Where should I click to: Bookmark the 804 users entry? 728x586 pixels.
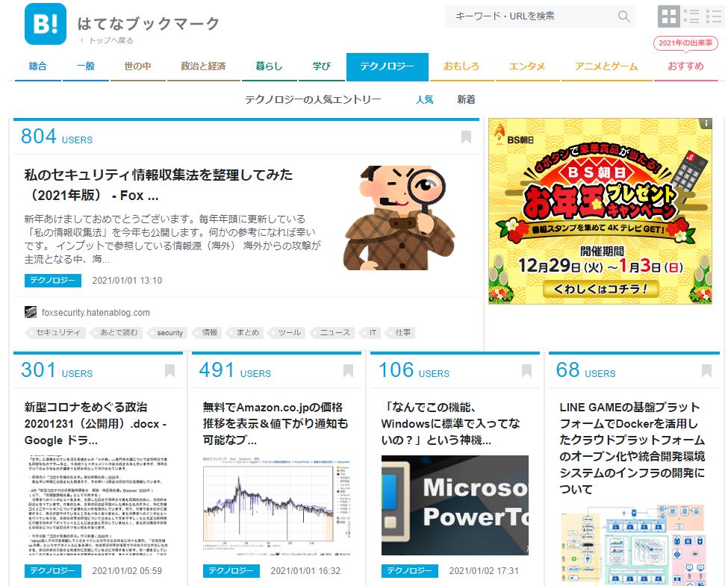coord(466,137)
